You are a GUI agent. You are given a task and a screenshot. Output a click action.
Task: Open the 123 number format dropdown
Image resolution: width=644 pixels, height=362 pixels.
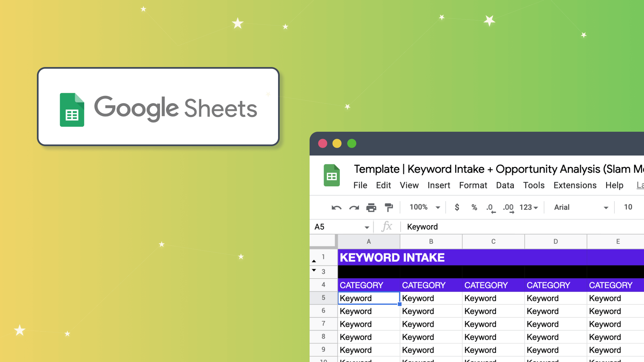(529, 207)
